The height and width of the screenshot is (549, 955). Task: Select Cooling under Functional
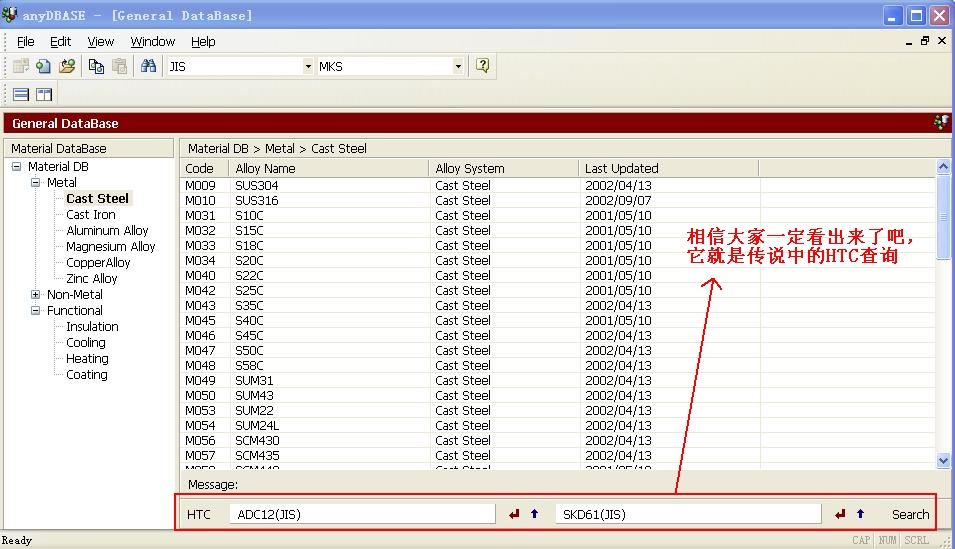(x=86, y=342)
